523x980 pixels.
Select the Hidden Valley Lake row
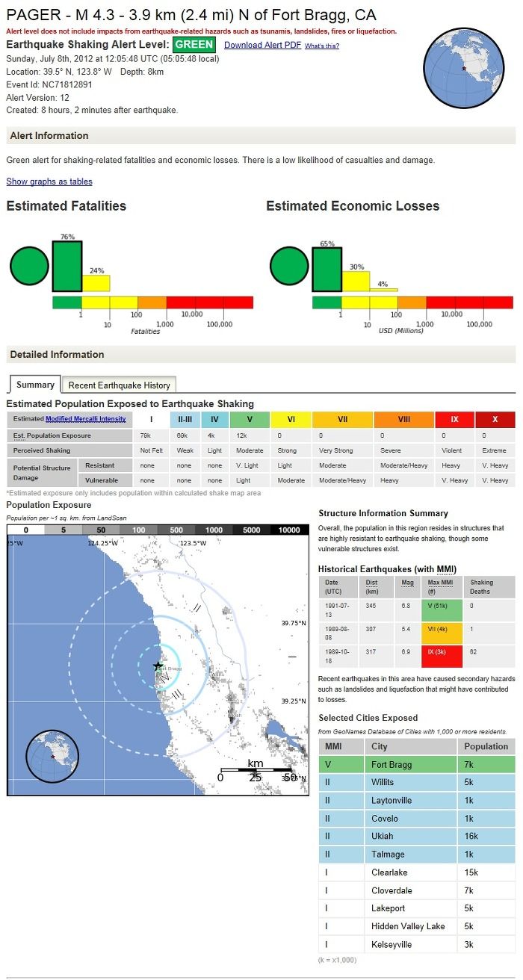point(417,926)
